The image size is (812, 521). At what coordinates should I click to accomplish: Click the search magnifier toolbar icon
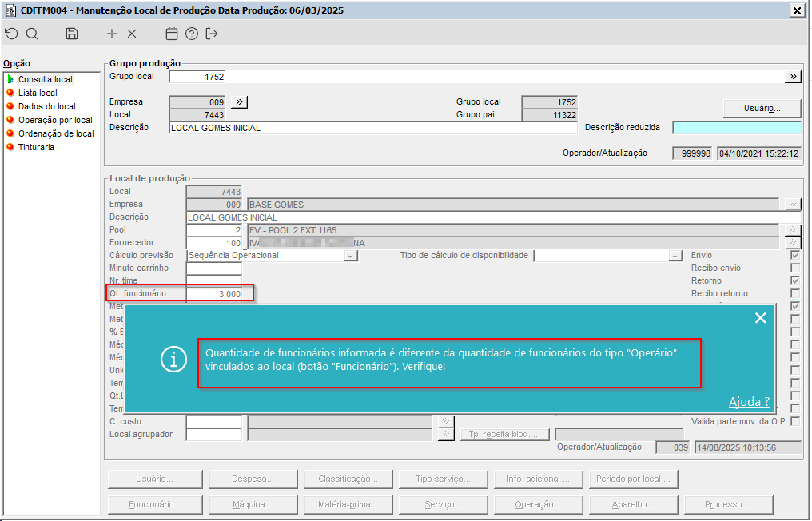pos(32,34)
